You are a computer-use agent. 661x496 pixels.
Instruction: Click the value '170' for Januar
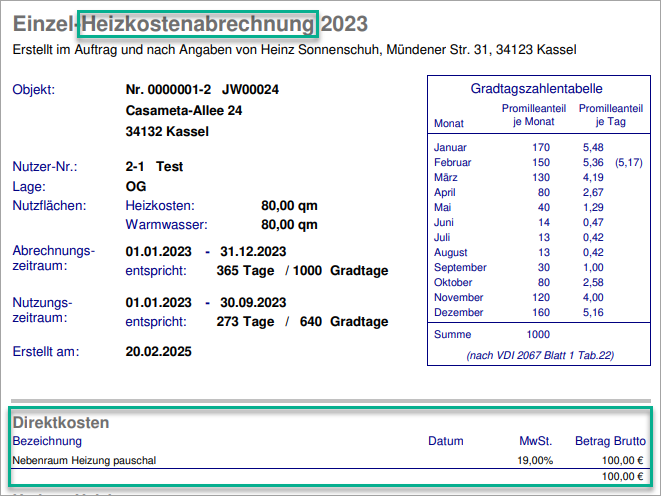click(541, 147)
